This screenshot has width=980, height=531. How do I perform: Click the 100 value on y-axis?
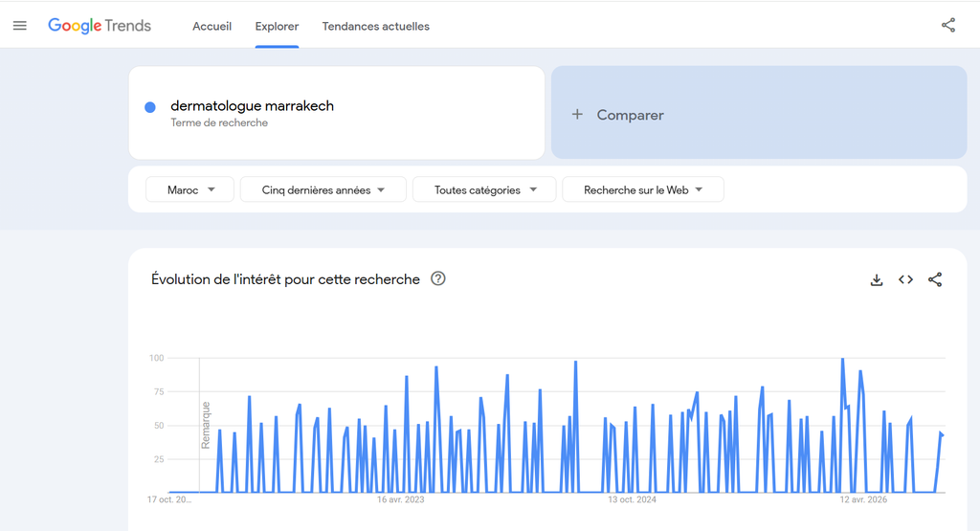(x=156, y=358)
